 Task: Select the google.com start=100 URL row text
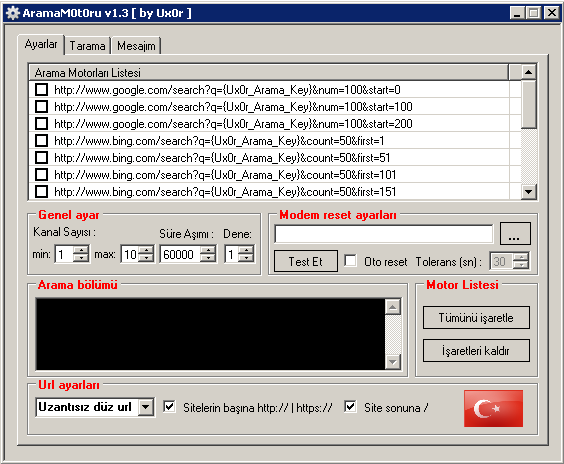[233, 106]
